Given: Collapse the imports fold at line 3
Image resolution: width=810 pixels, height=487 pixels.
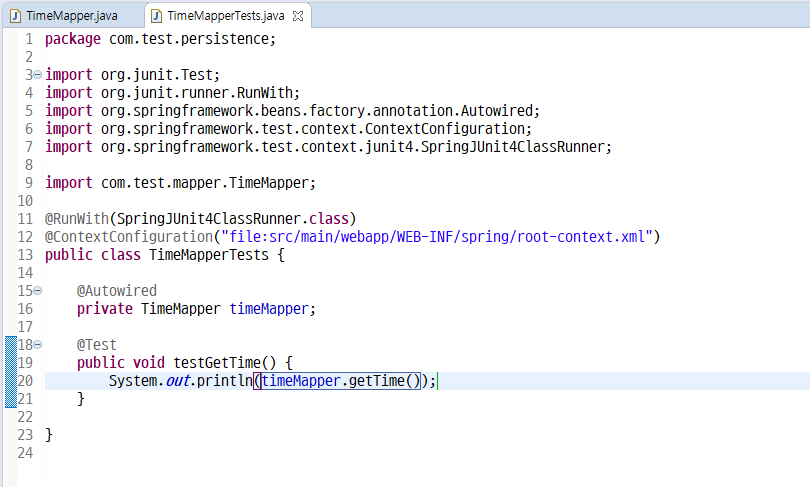Looking at the screenshot, I should click(x=37, y=75).
